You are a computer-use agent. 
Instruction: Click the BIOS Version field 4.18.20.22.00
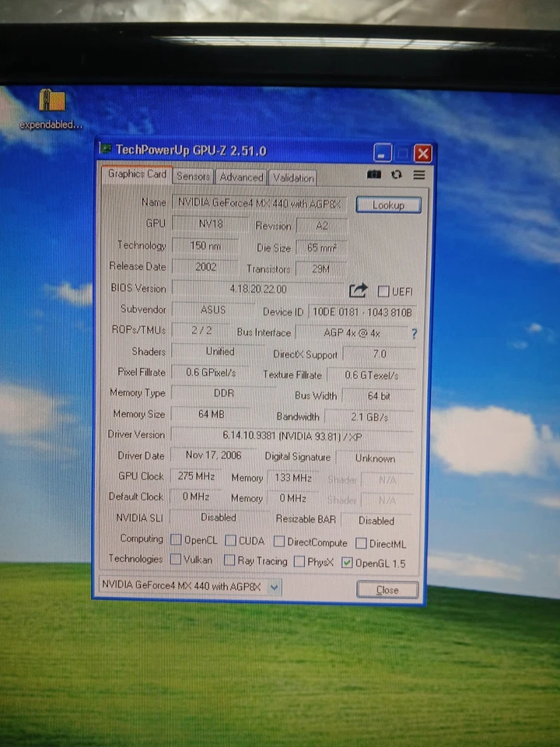[258, 289]
